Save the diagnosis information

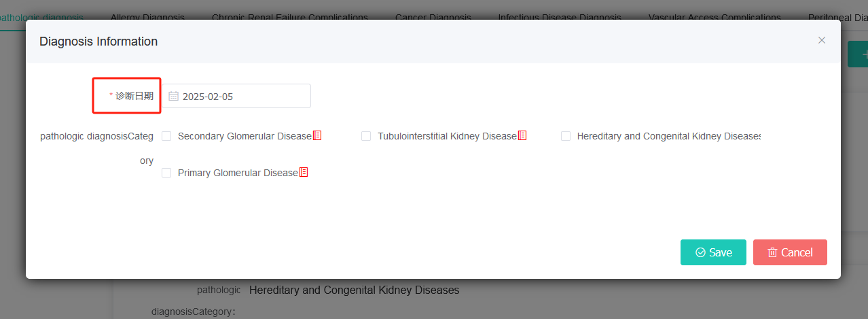click(x=713, y=252)
